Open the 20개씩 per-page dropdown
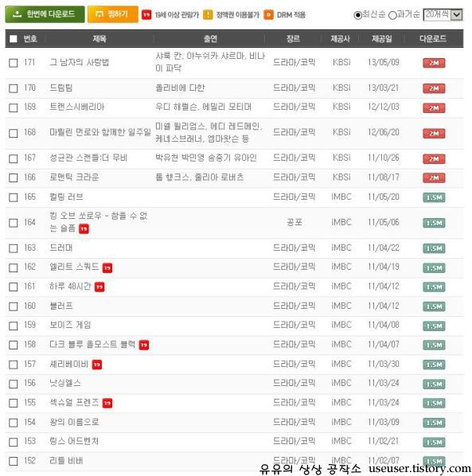Viewport: 472px width, 476px height. [x=443, y=14]
